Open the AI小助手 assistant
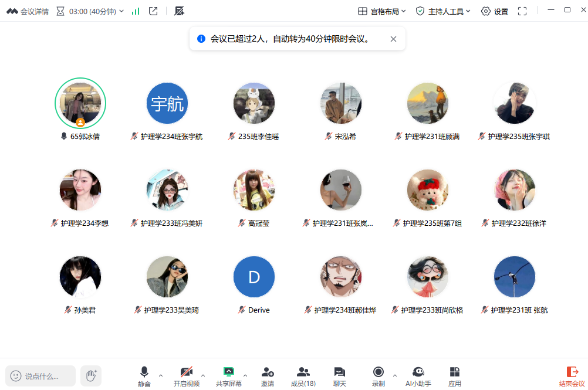This screenshot has width=588, height=390. 418,375
